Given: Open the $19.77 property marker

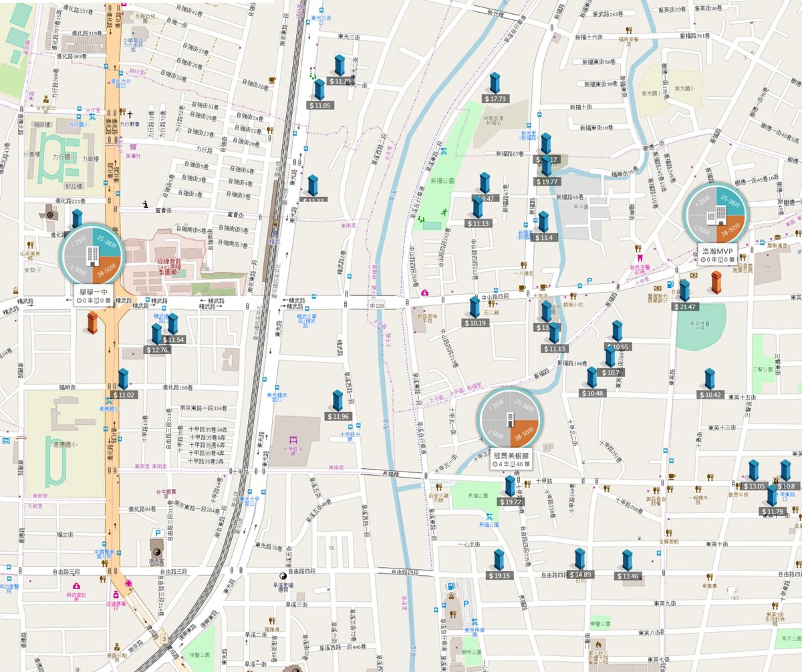Looking at the screenshot, I should (547, 170).
